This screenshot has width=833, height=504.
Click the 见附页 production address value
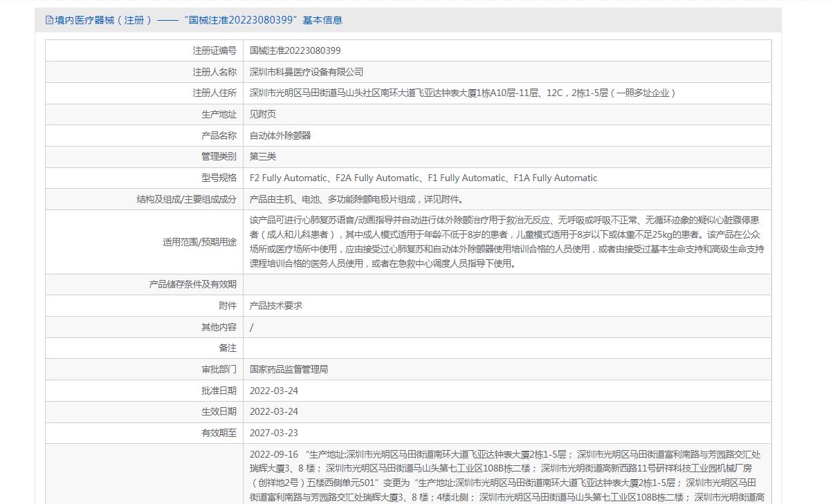click(262, 114)
